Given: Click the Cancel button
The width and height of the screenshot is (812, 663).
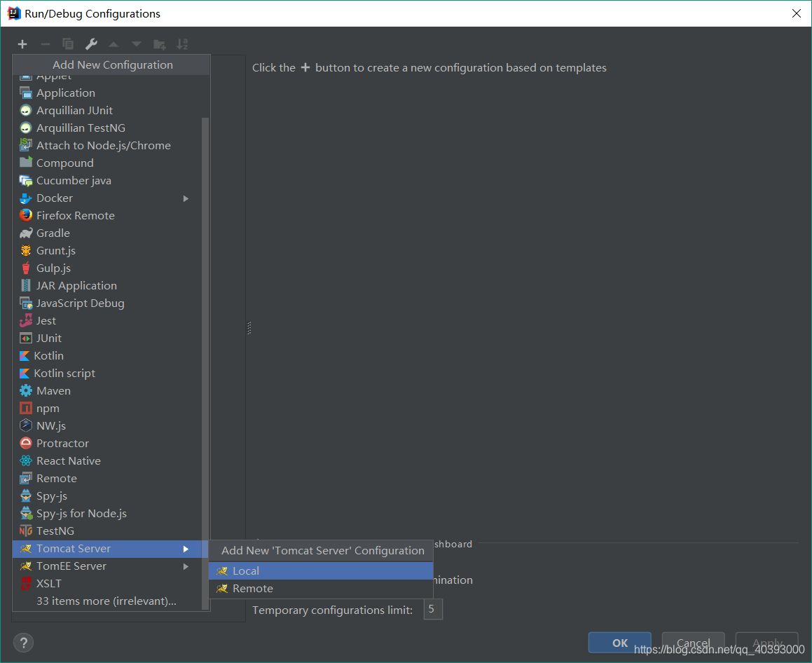Looking at the screenshot, I should click(693, 643).
